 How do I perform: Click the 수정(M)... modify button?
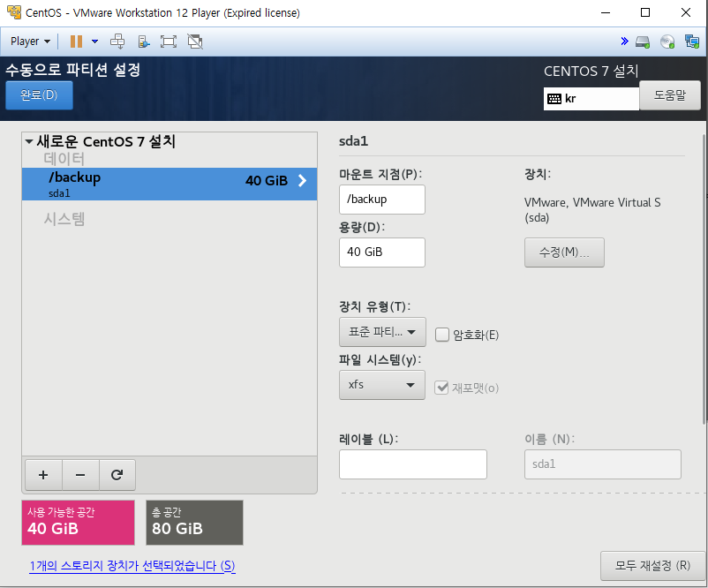pos(564,252)
